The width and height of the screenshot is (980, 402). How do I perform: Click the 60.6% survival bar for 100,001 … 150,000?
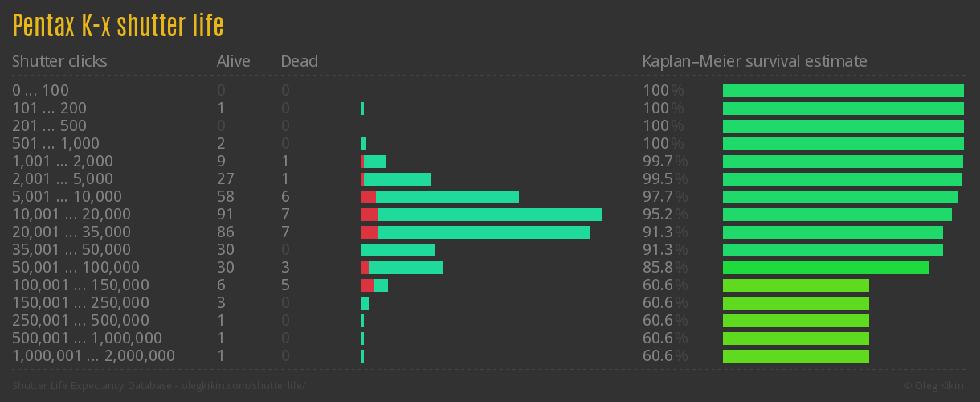[795, 285]
